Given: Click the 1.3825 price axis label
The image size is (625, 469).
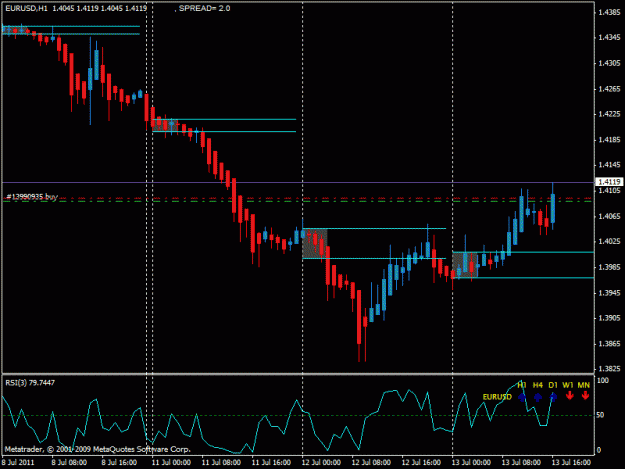Looking at the screenshot, I should (x=609, y=369).
